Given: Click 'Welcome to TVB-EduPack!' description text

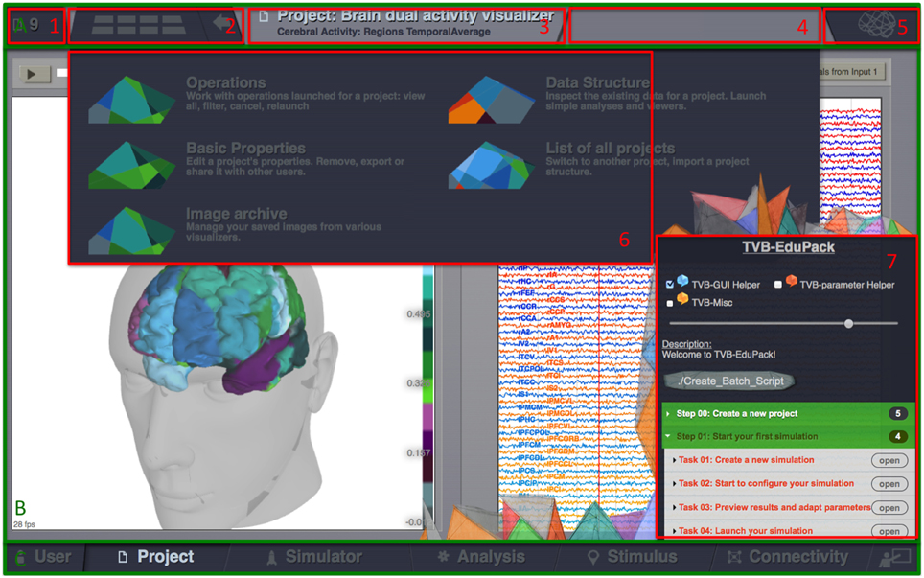Looking at the screenshot, I should pyautogui.click(x=719, y=355).
